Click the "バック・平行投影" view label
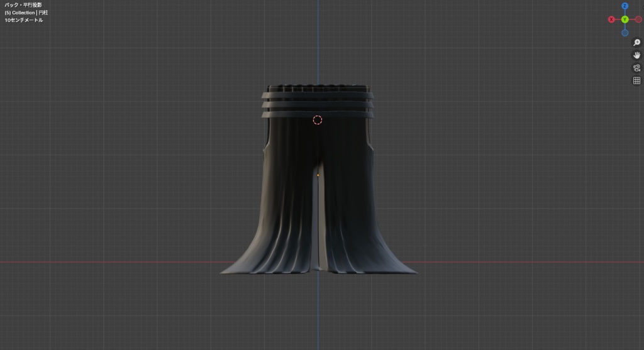Screen dimensions: 644x350 [x=23, y=5]
